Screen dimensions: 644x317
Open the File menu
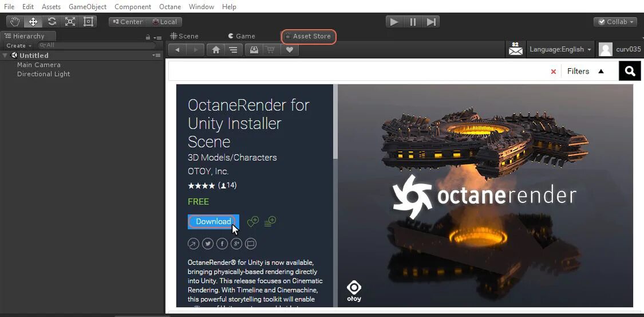(x=9, y=6)
